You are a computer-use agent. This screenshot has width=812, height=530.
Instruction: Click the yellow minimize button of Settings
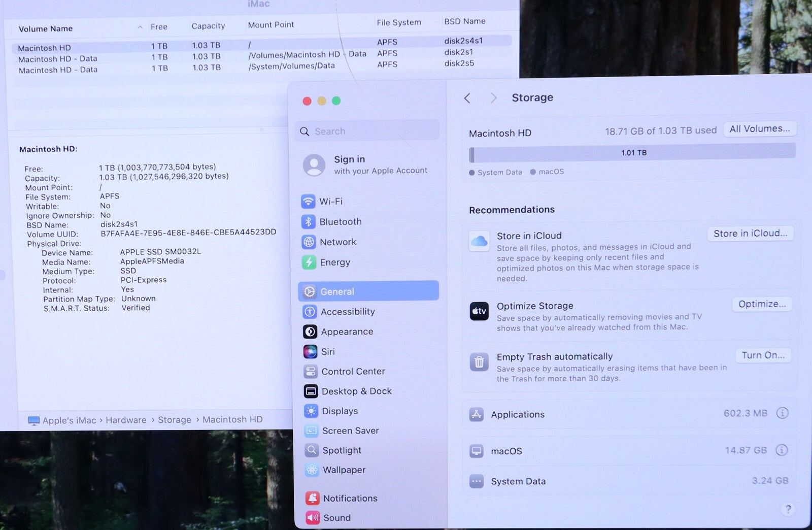[x=322, y=101]
